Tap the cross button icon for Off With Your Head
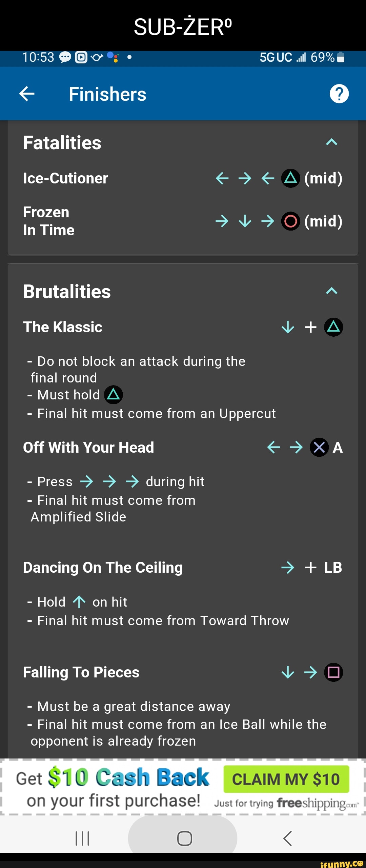Screen dimensions: 366x868 coord(319,448)
